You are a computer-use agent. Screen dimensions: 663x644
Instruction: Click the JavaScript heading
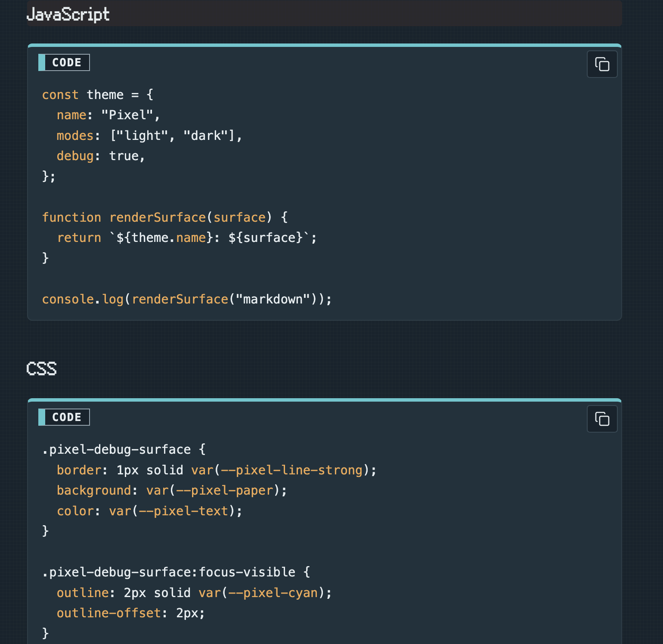[68, 15]
